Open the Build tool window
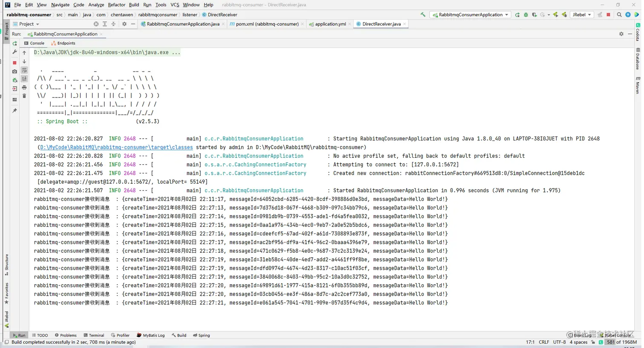This screenshot has height=348, width=644. point(179,335)
